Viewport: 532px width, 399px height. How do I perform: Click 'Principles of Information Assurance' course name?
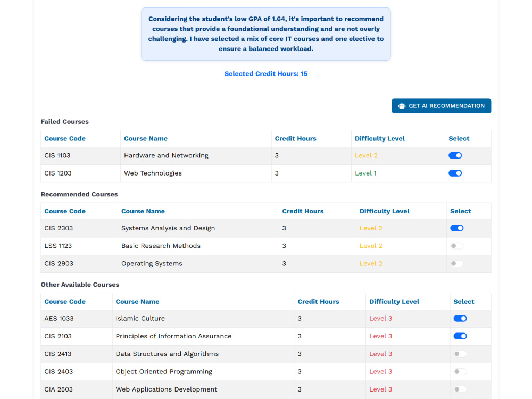173,336
